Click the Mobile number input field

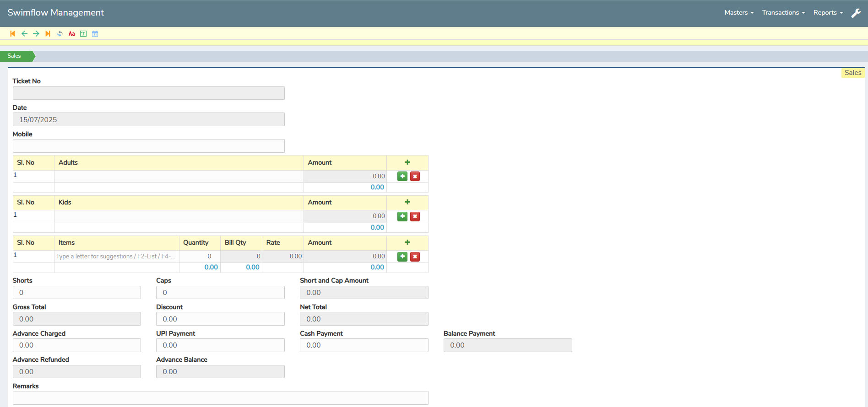click(x=148, y=146)
